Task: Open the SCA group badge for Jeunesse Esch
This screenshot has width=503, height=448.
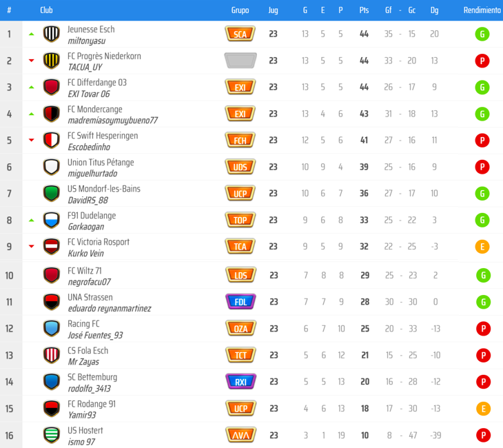Action: [240, 34]
